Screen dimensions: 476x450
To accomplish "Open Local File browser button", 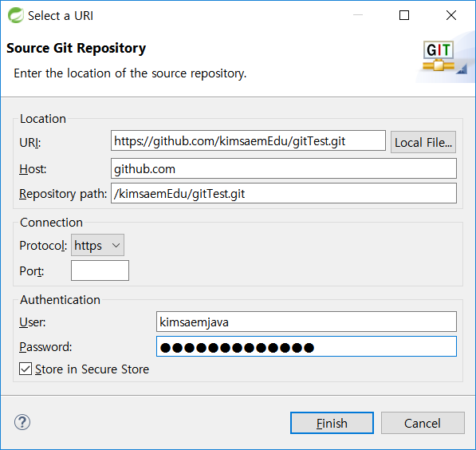I will [423, 142].
